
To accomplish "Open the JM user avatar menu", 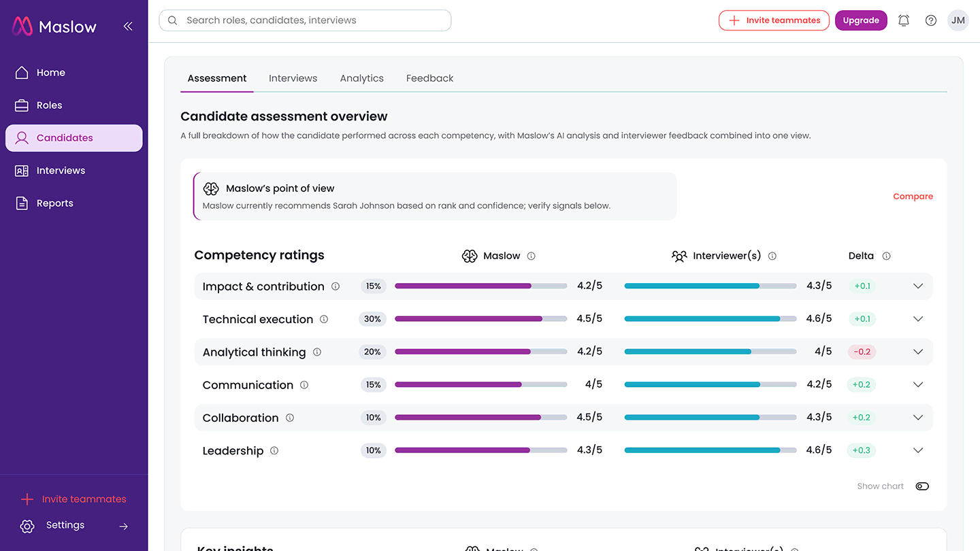I will [x=958, y=20].
